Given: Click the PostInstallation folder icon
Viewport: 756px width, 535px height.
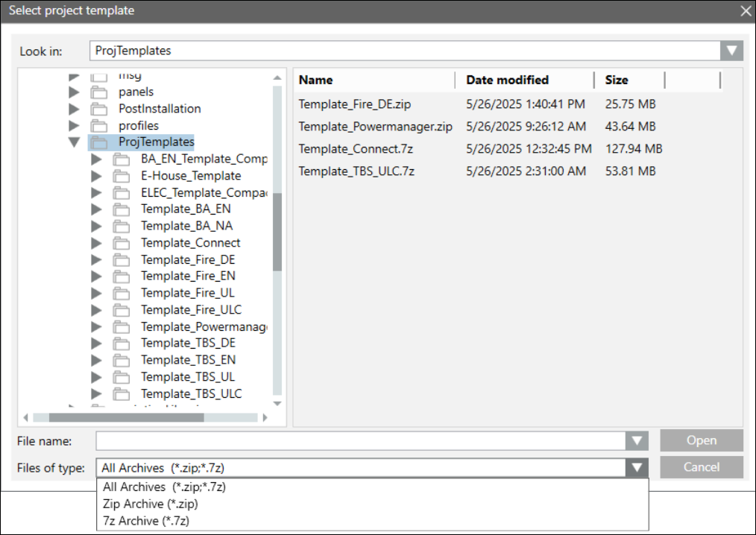Looking at the screenshot, I should pyautogui.click(x=98, y=109).
